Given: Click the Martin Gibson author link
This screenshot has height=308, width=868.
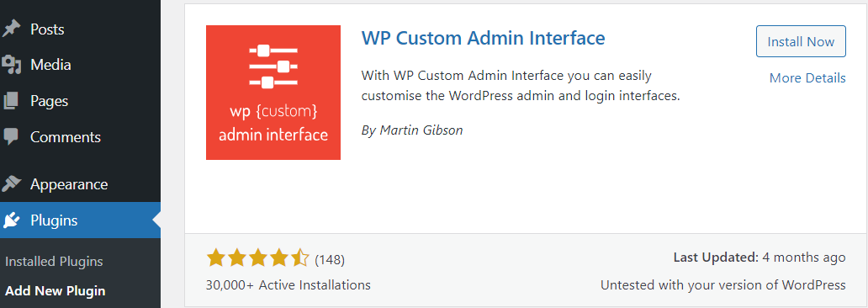Looking at the screenshot, I should pyautogui.click(x=421, y=130).
